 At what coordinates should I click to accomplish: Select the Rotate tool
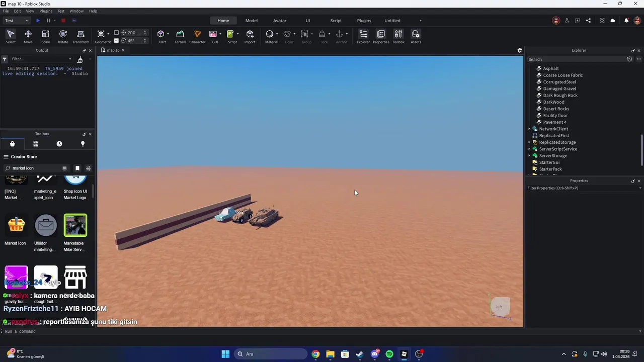[63, 36]
